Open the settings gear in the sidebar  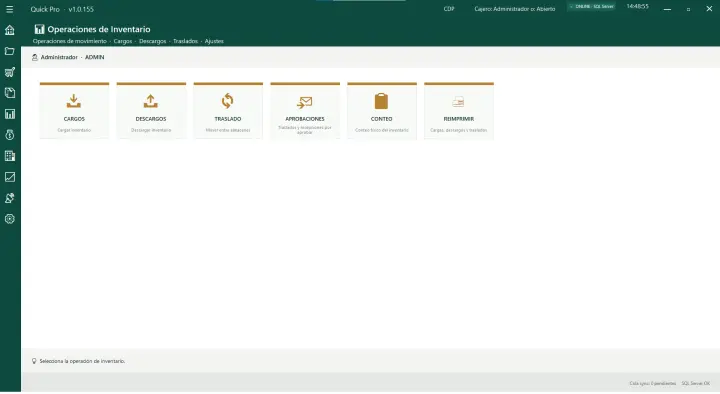tap(10, 219)
